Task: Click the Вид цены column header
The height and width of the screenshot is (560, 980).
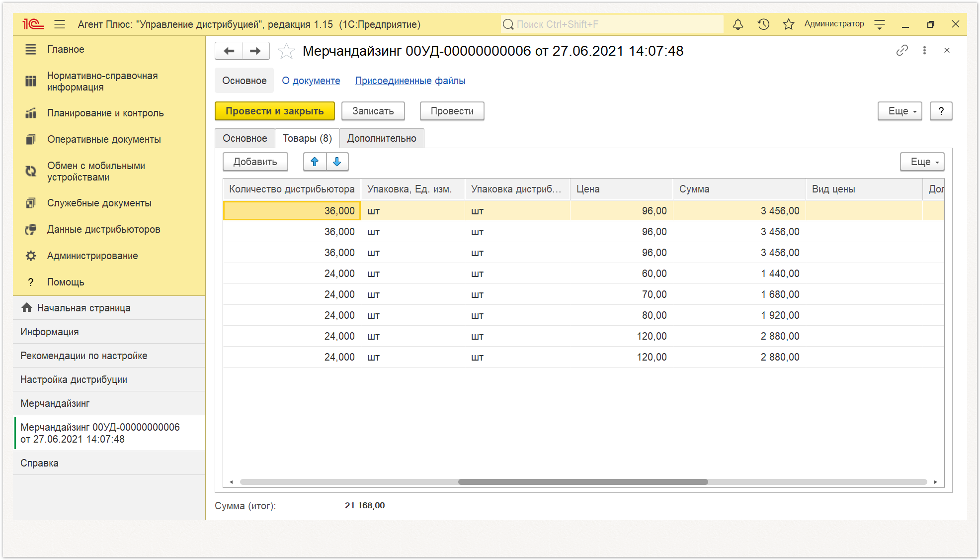Action: [864, 189]
